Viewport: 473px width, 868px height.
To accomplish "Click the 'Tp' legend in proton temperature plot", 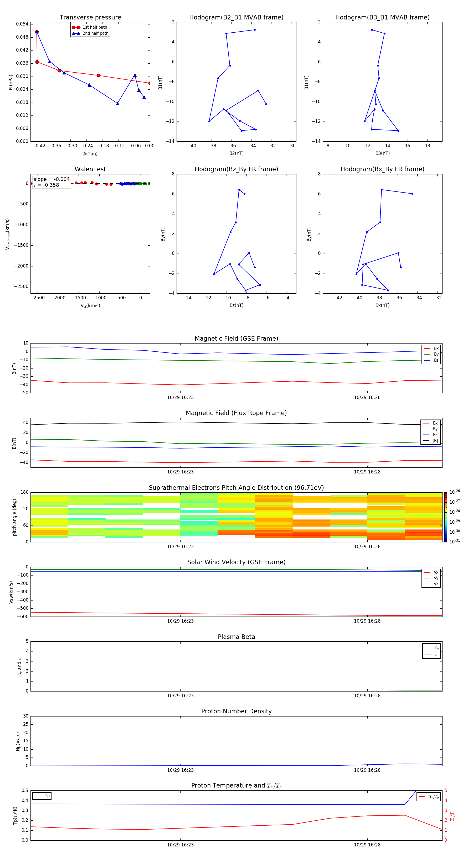I will pyautogui.click(x=42, y=796).
